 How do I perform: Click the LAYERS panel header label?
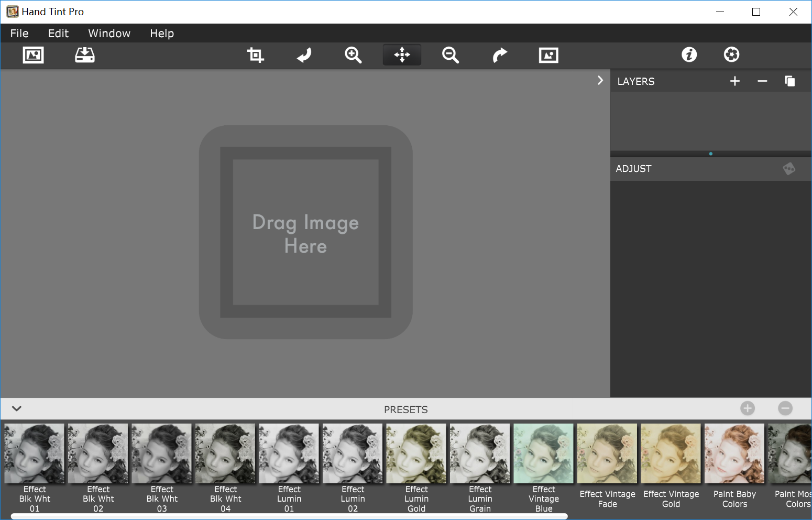tap(636, 81)
